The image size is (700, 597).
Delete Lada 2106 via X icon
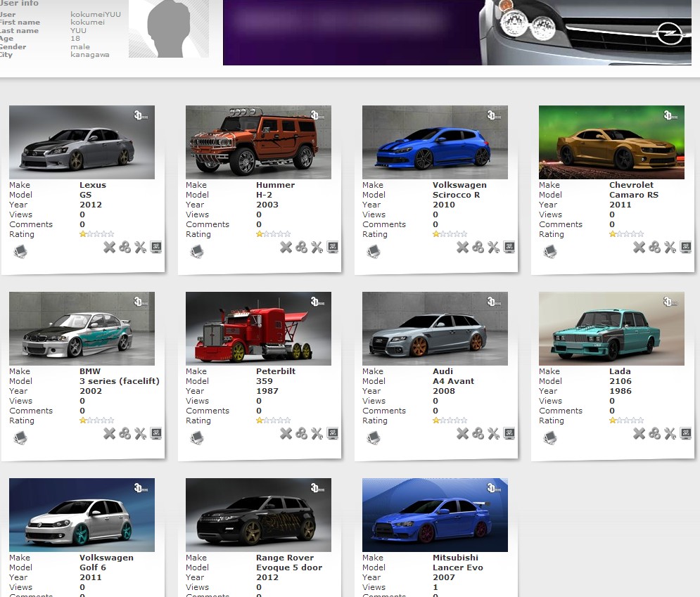pos(639,434)
